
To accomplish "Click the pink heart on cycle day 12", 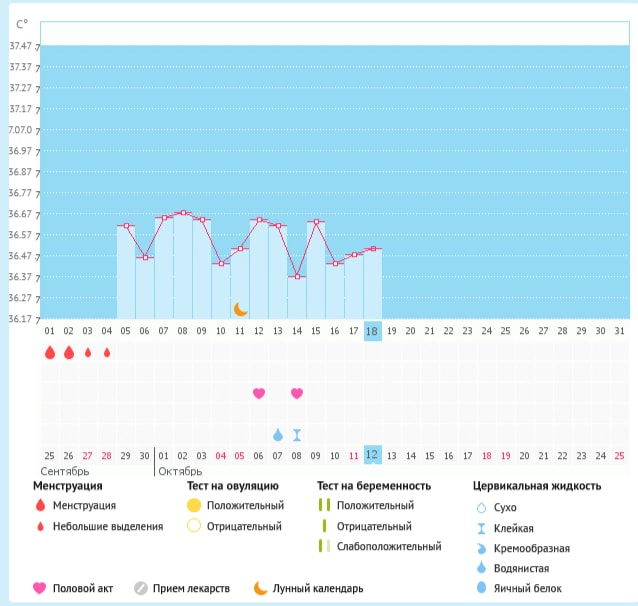I will tap(259, 393).
